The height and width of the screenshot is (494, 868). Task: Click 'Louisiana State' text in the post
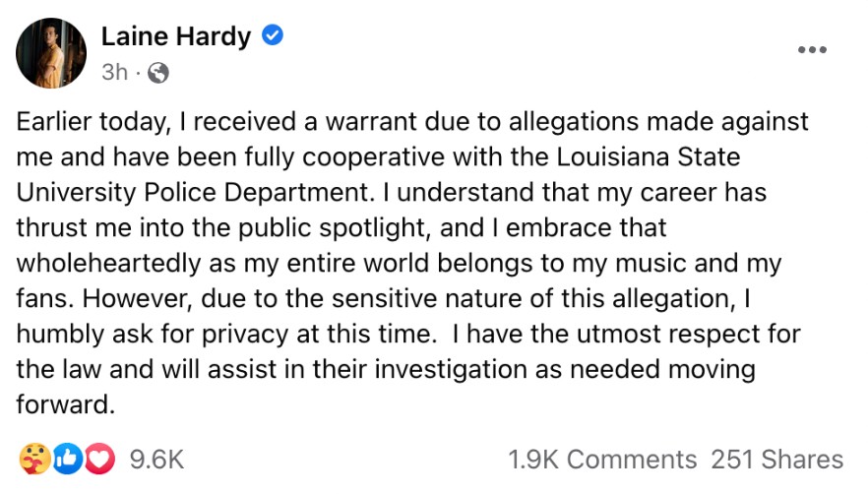(649, 157)
